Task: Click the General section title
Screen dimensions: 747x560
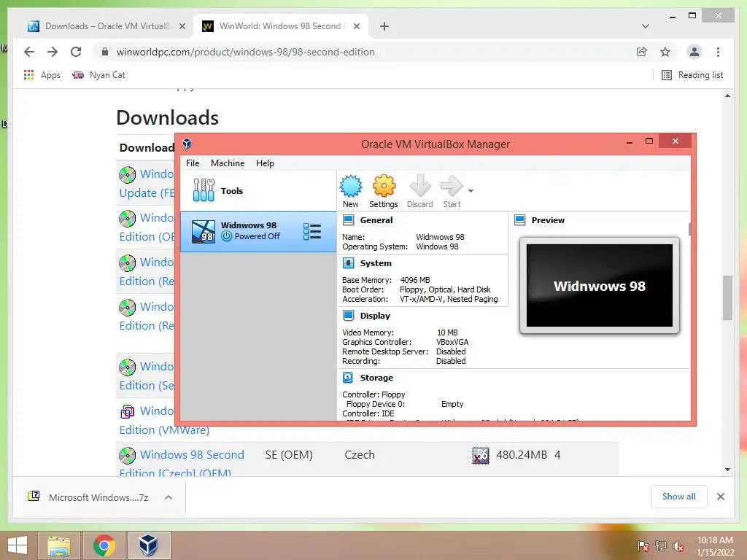Action: pyautogui.click(x=376, y=220)
